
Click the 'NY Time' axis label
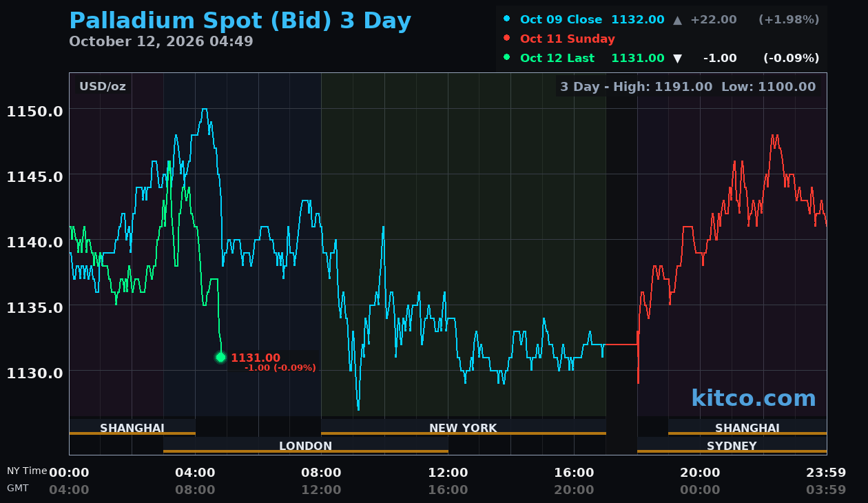coord(27,471)
